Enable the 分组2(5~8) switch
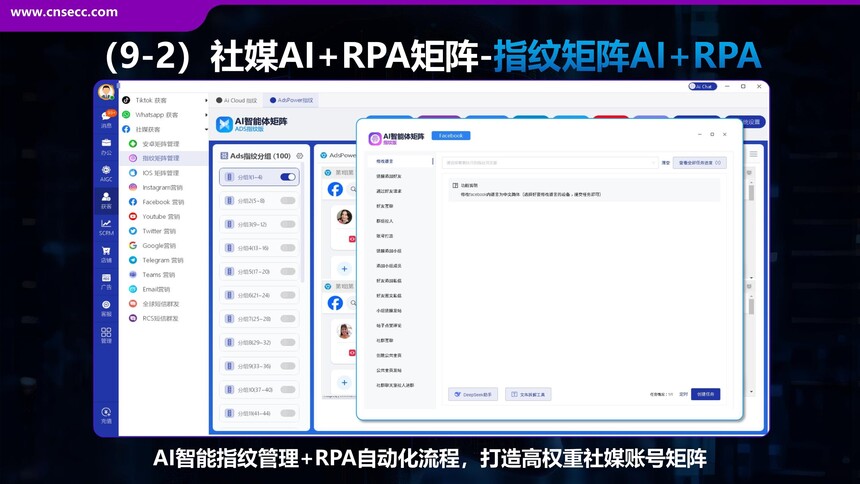Image resolution: width=860 pixels, height=484 pixels. [287, 200]
